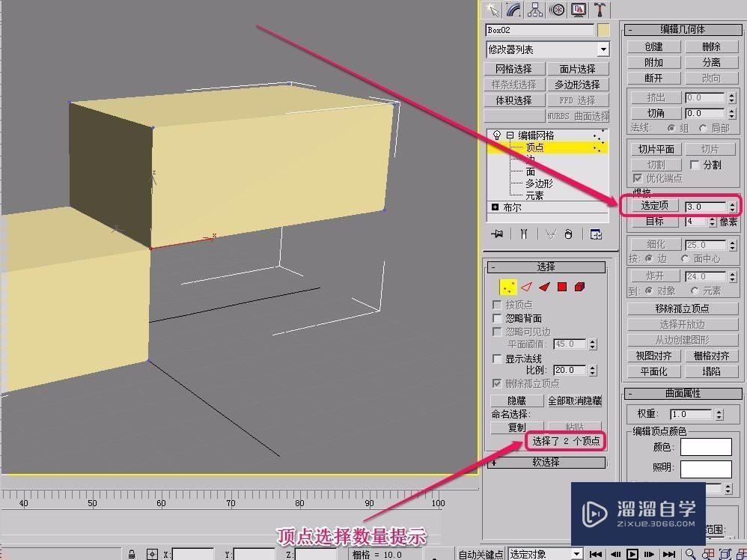Screen dimensions: 747x560
Task: Click Remove Modifier trash icon
Action: pyautogui.click(x=568, y=234)
